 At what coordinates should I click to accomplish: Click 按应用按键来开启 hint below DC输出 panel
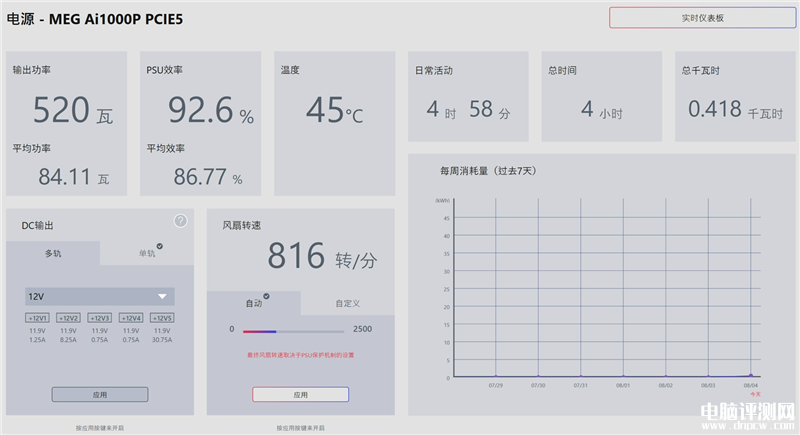pos(100,428)
